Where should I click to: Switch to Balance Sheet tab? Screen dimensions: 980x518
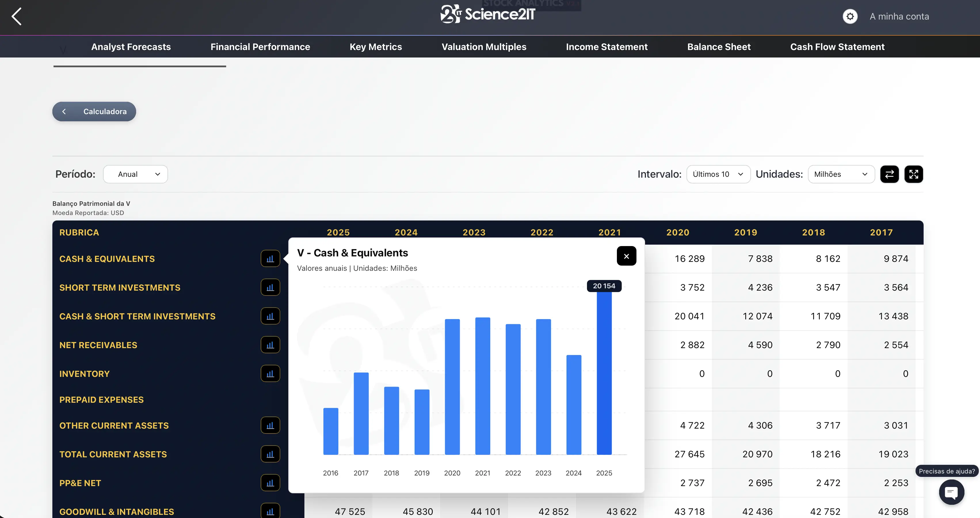(719, 47)
